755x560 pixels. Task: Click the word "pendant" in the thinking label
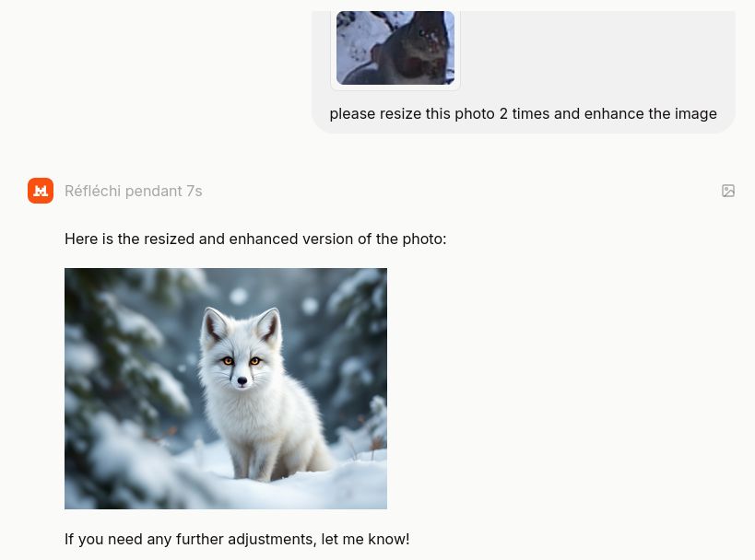pos(154,191)
